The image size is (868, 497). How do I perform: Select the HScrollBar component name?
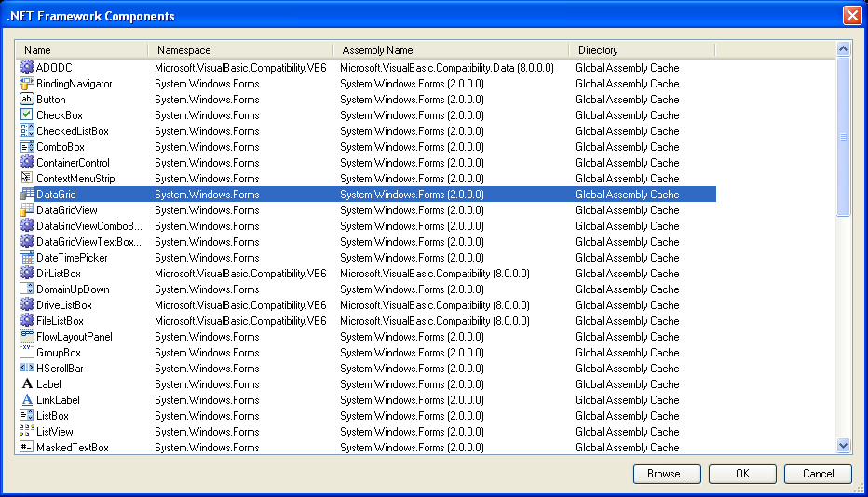pos(60,369)
